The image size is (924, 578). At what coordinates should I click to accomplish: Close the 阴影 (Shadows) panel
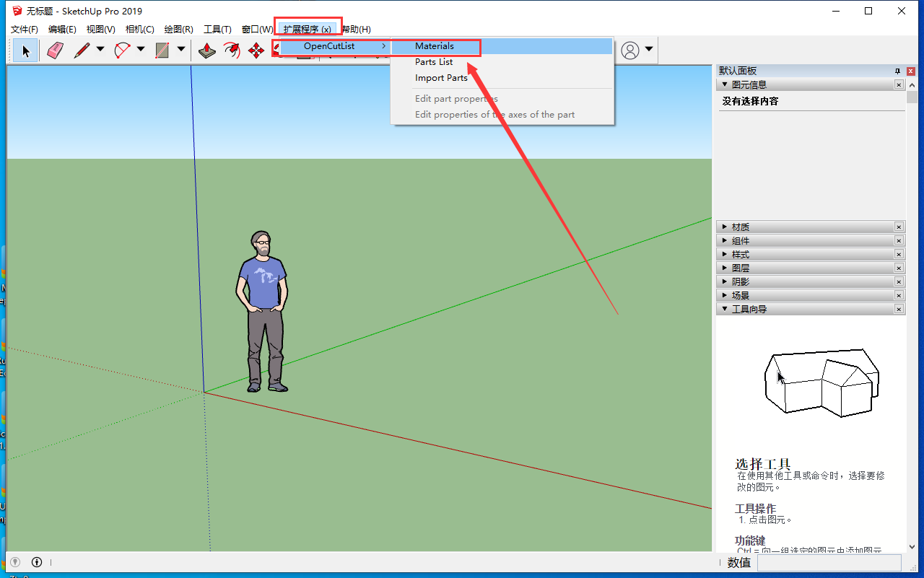point(899,282)
